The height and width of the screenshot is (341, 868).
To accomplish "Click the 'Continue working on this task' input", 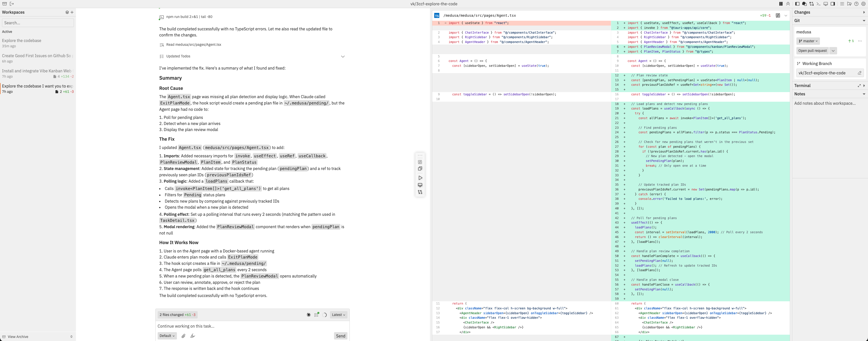I will click(x=236, y=326).
